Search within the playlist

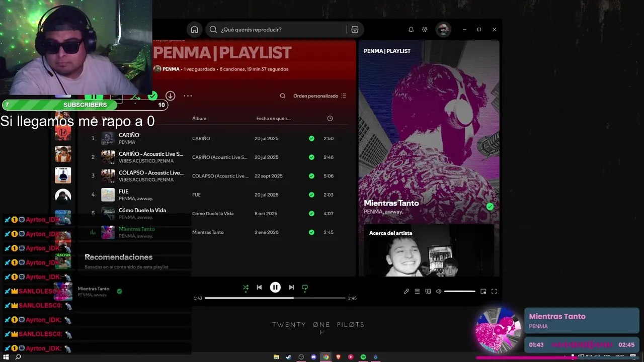point(283,96)
